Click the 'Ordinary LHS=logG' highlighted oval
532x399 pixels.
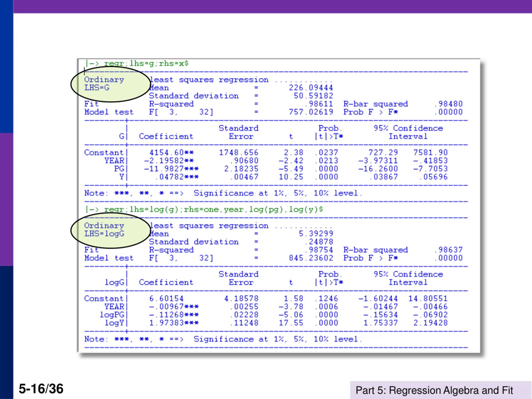(x=110, y=230)
